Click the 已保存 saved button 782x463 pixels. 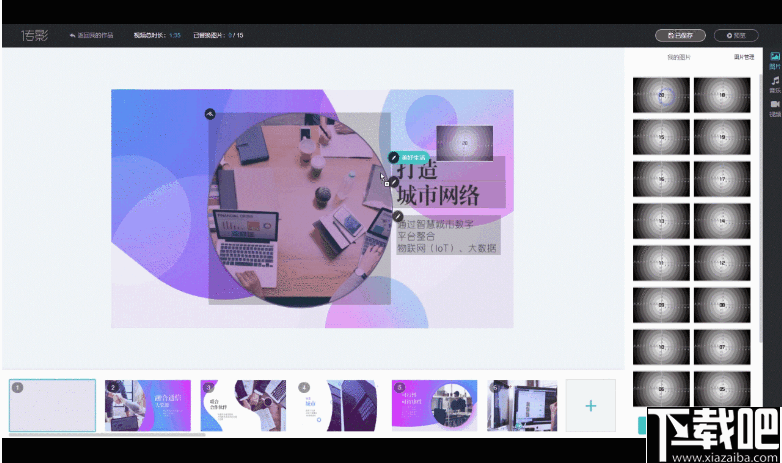pos(680,35)
